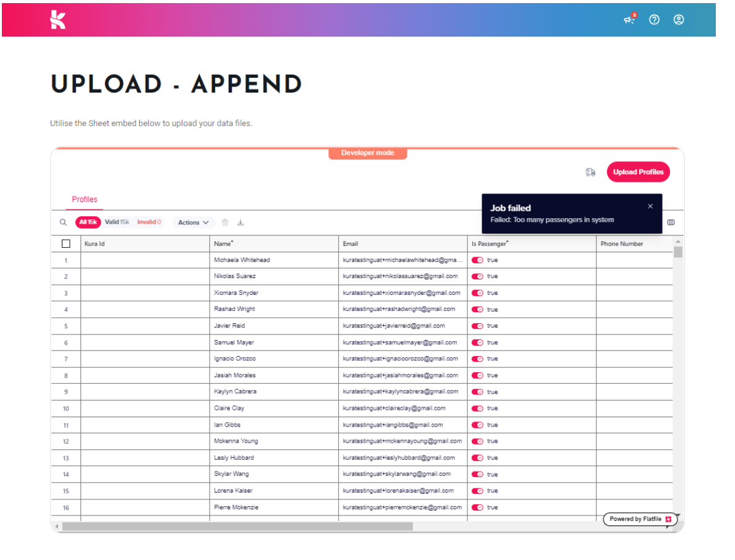The image size is (735, 560).
Task: Select the email cell for claireclay
Action: tap(402, 408)
